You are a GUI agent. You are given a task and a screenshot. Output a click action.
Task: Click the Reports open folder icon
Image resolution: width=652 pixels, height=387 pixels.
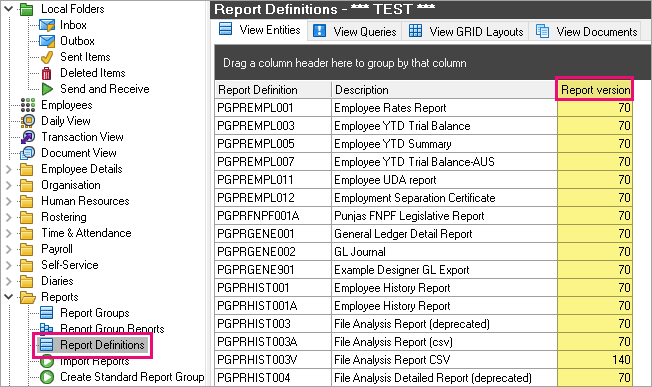click(x=27, y=297)
